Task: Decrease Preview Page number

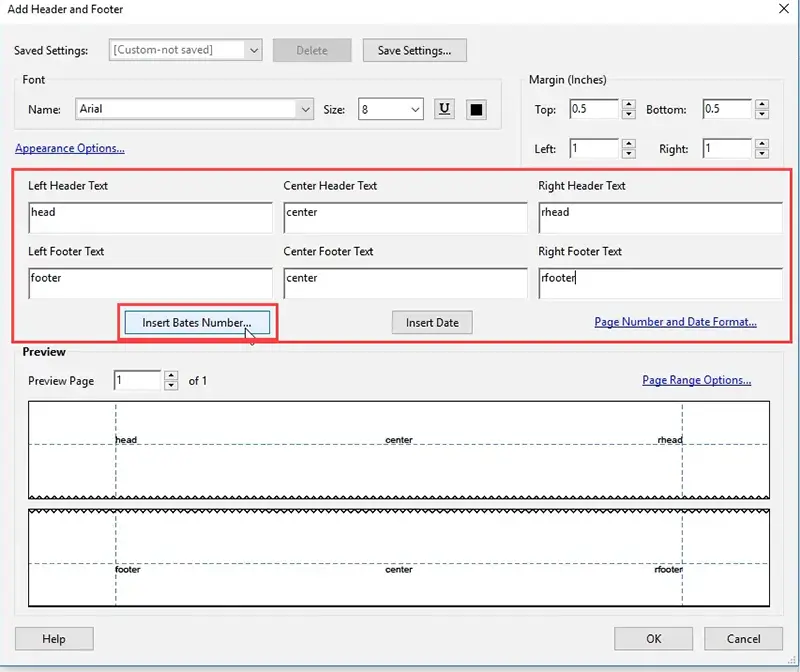Action: [171, 385]
